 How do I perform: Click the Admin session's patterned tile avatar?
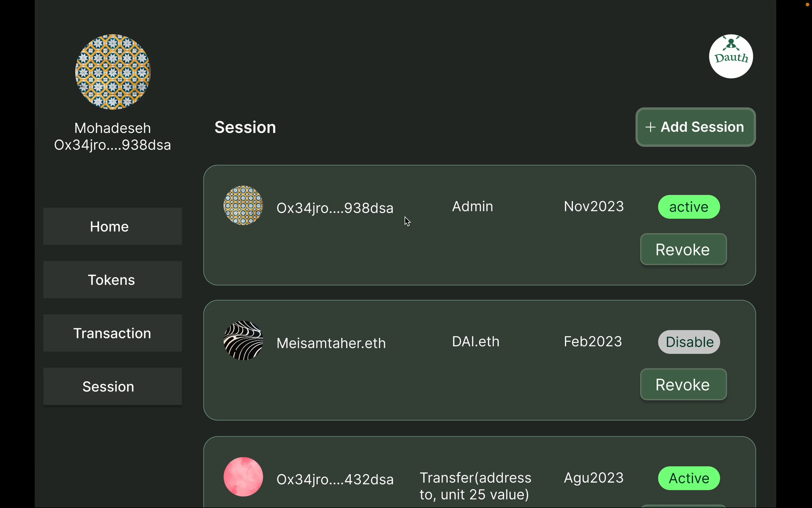[x=243, y=206]
